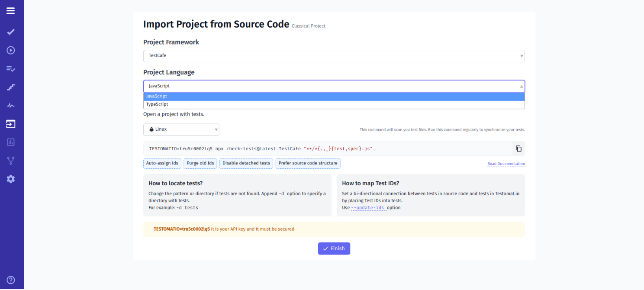
Task: Toggle the Purge old Ids option
Action: (200, 163)
